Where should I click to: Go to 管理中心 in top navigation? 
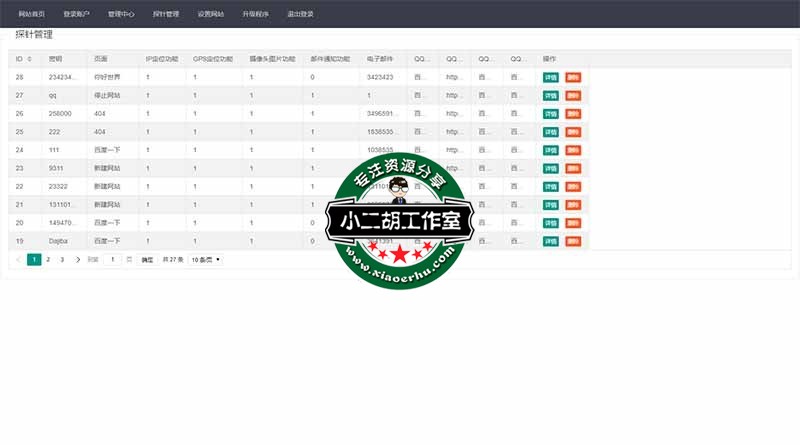coord(121,15)
